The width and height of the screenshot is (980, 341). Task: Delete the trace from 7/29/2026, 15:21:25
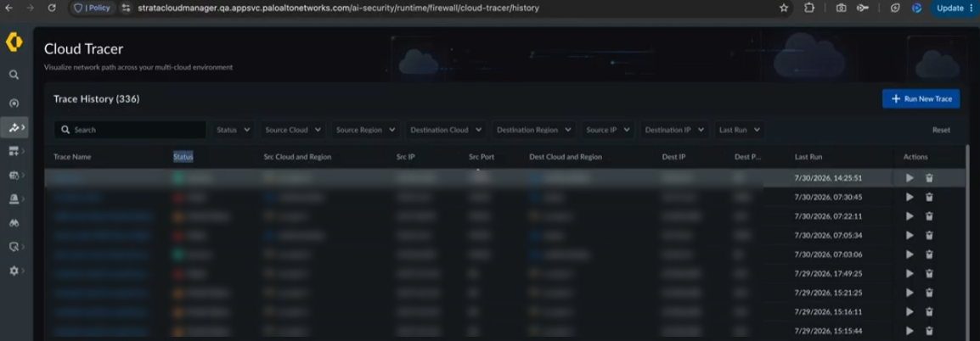pyautogui.click(x=929, y=293)
